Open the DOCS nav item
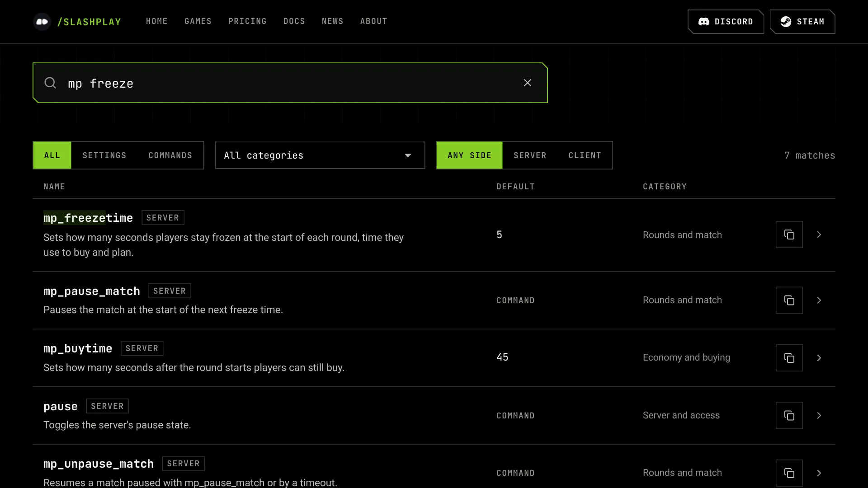 [294, 21]
